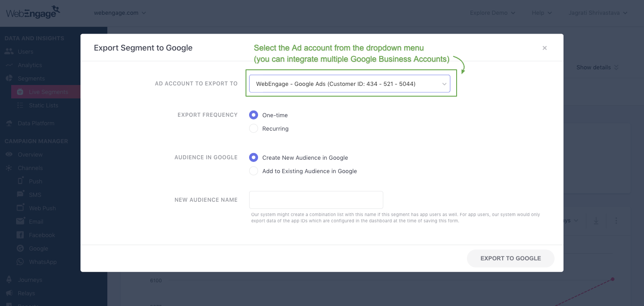This screenshot has height=306, width=644.
Task: Click the Data Platform icon
Action: tap(9, 123)
